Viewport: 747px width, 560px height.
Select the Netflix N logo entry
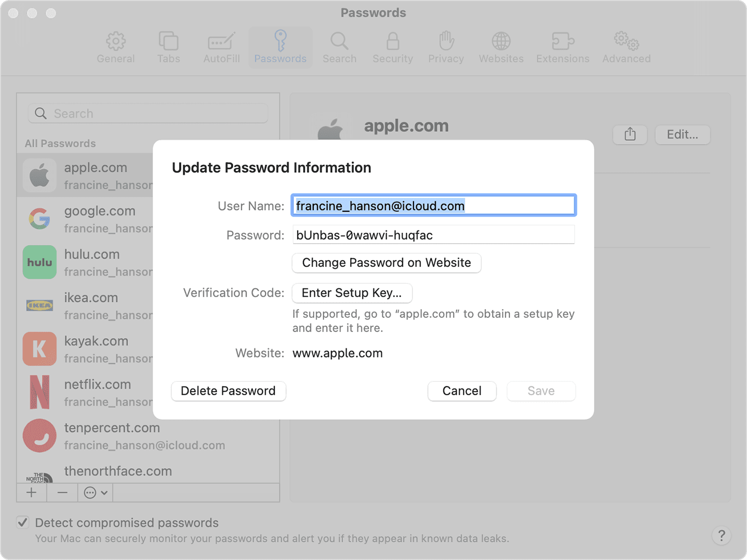coord(39,392)
